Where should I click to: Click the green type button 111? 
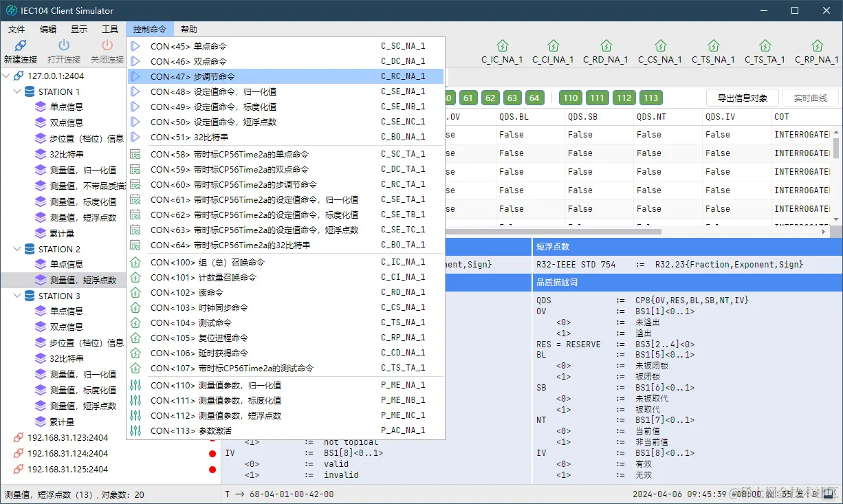[598, 98]
